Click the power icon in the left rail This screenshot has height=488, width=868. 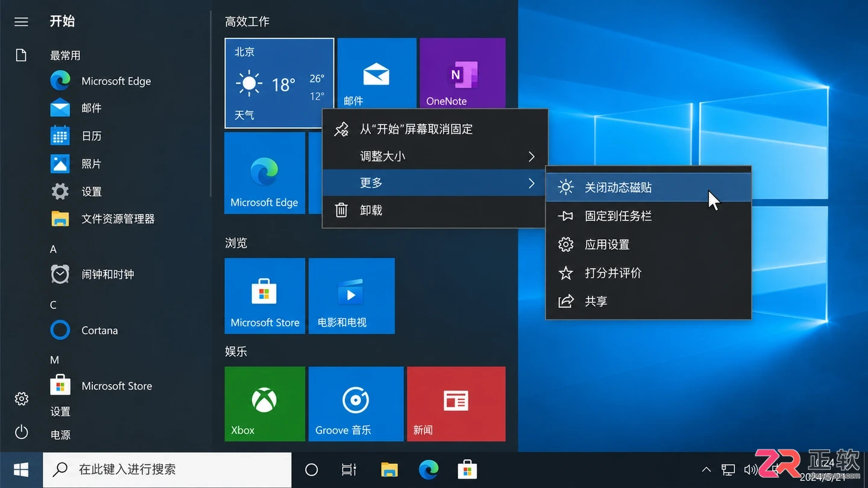click(22, 432)
